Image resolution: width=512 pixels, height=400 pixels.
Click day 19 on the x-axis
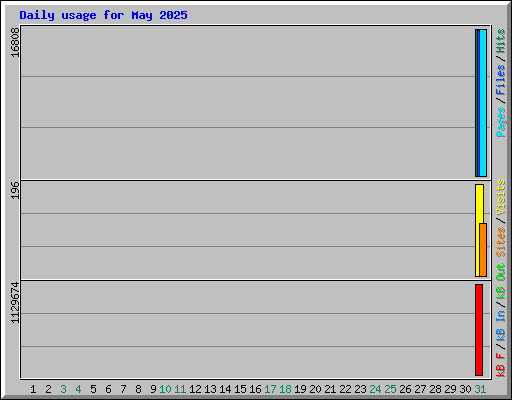pos(300,389)
